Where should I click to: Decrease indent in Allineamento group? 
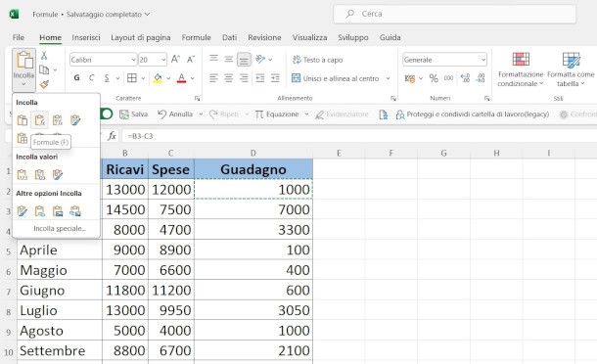(260, 78)
